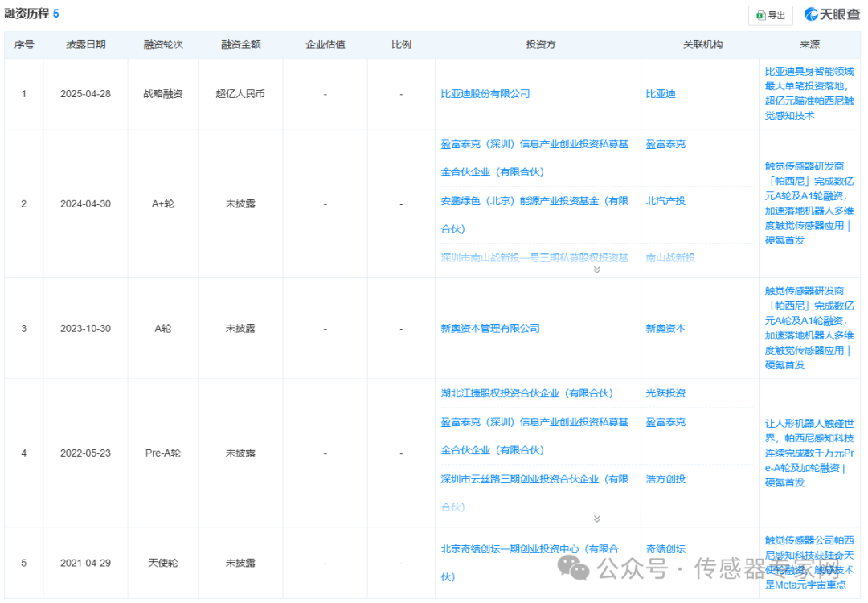Open the 新奥资本 institution link

pos(665,328)
